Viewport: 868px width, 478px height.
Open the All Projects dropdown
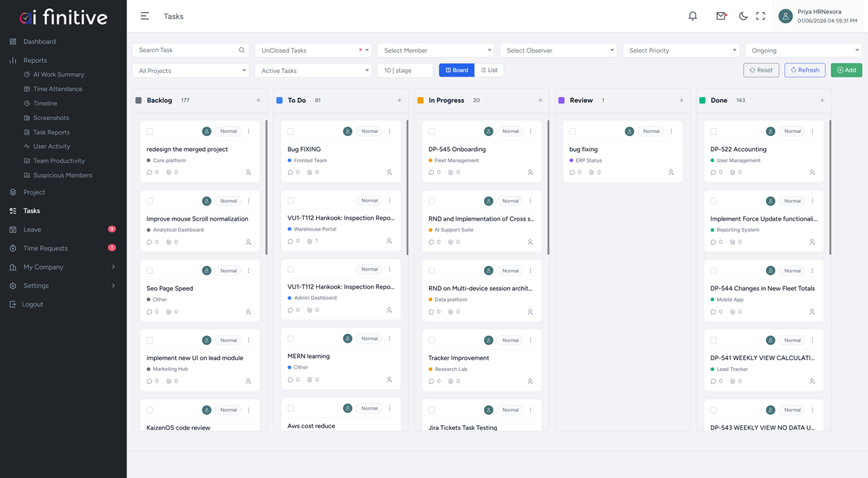click(190, 71)
